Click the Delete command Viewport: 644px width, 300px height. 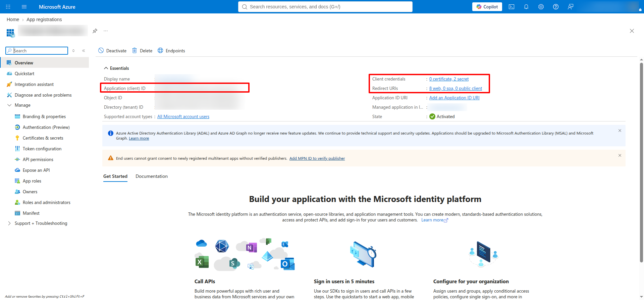(x=142, y=51)
